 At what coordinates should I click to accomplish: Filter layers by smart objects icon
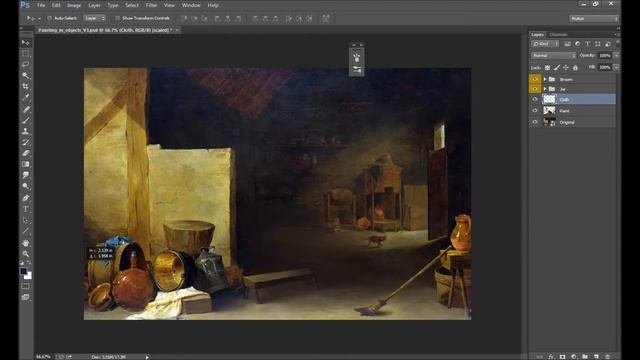pyautogui.click(x=608, y=44)
